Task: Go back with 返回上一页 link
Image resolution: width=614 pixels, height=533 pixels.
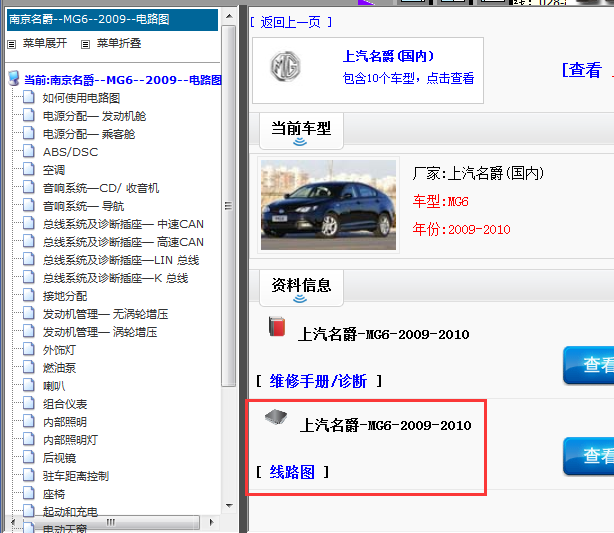Action: pyautogui.click(x=291, y=22)
